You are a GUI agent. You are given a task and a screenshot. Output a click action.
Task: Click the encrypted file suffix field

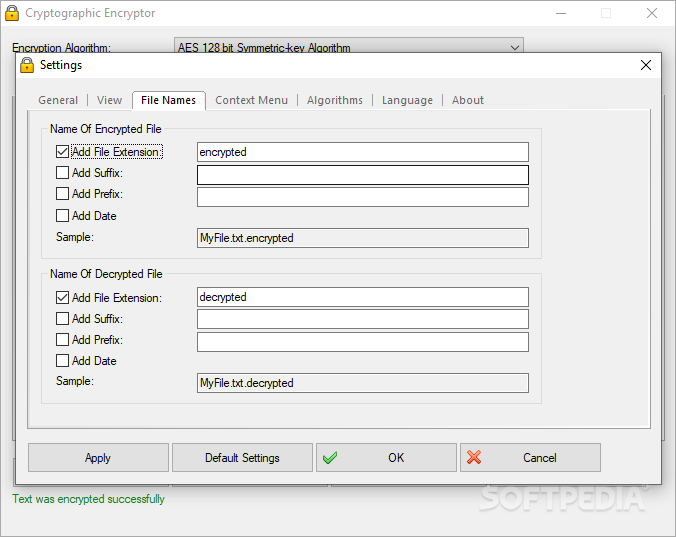[x=363, y=175]
